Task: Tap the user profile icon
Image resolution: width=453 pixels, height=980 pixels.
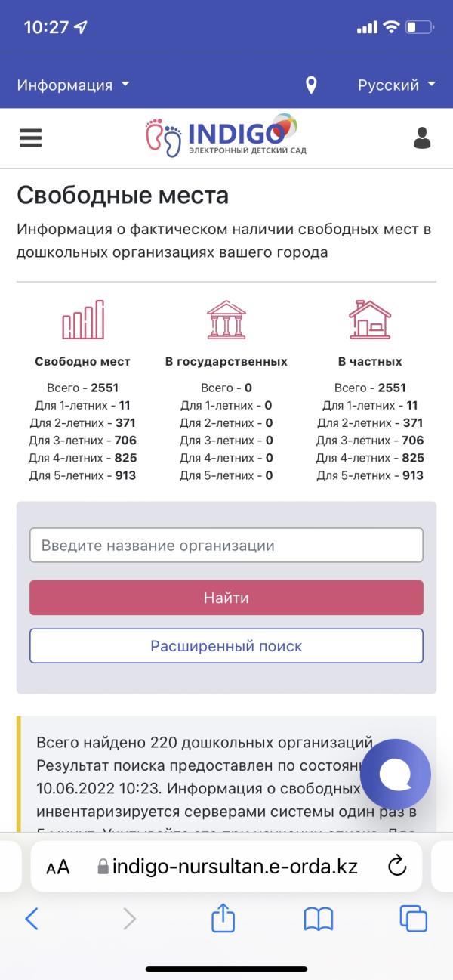Action: pos(422,138)
